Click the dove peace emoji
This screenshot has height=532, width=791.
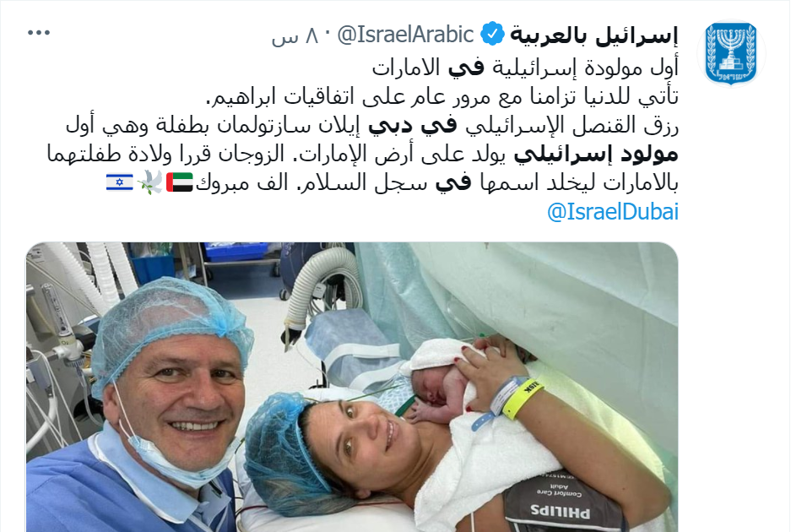(149, 182)
